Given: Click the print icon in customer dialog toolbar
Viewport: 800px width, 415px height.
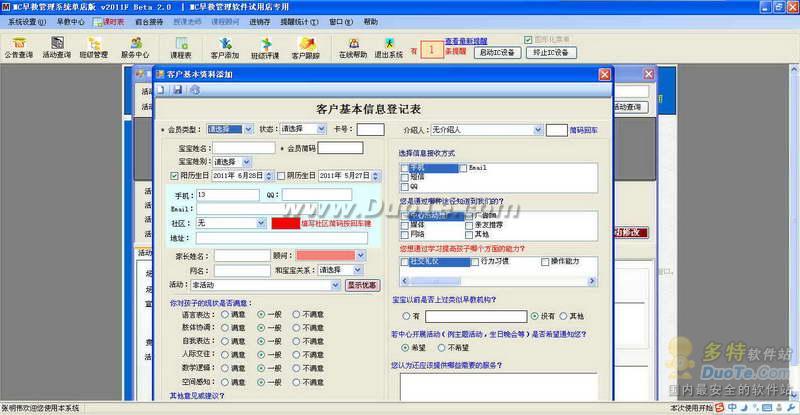Looking at the screenshot, I should 195,90.
